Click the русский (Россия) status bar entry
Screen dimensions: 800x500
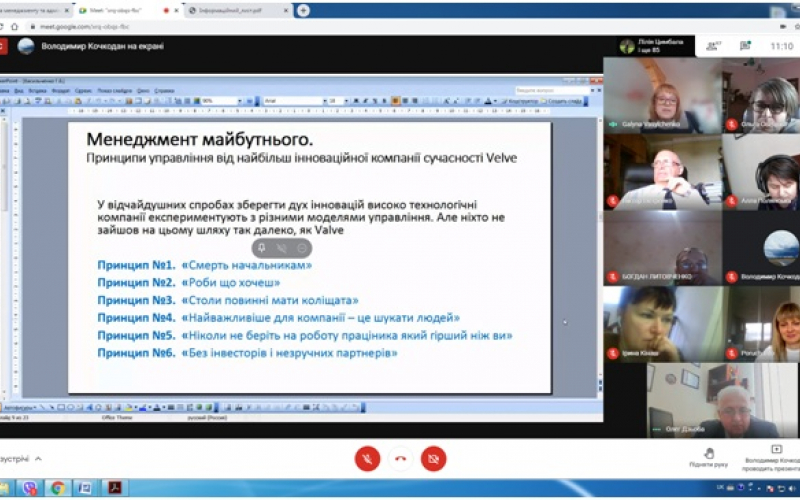tap(207, 418)
